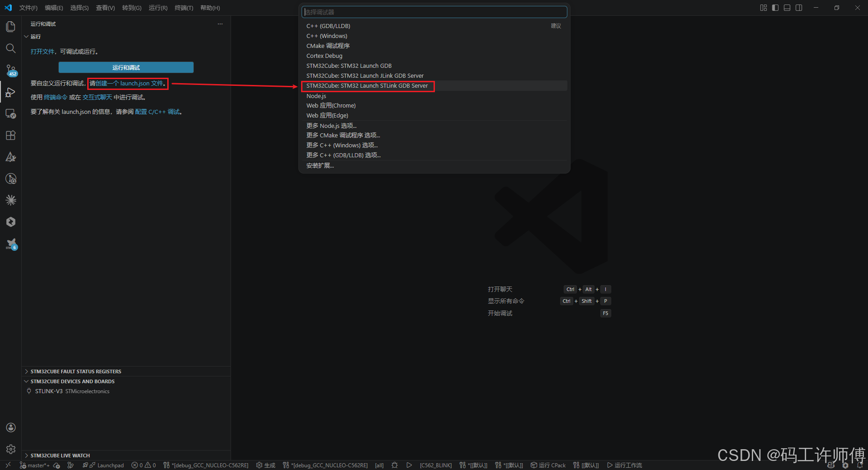
Task: Choose Node.js debugger
Action: (434, 96)
